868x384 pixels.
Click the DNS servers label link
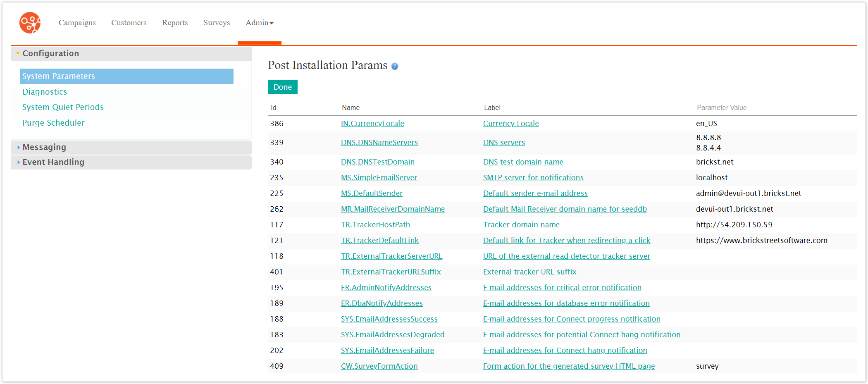(503, 143)
